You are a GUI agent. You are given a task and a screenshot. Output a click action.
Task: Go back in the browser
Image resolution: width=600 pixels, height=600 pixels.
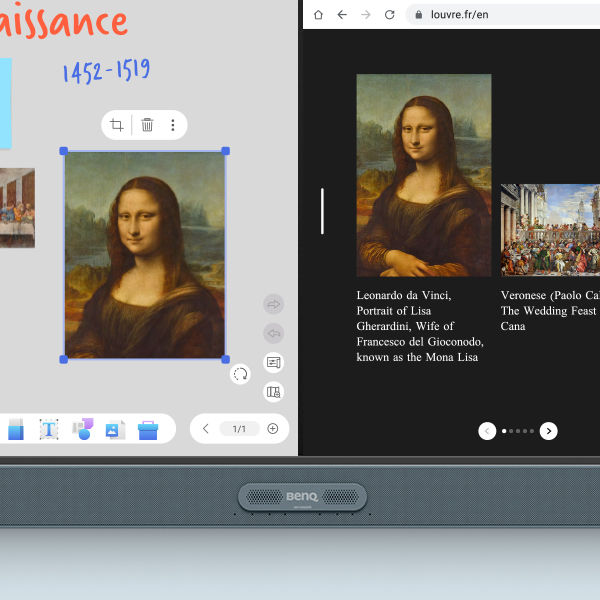[342, 15]
